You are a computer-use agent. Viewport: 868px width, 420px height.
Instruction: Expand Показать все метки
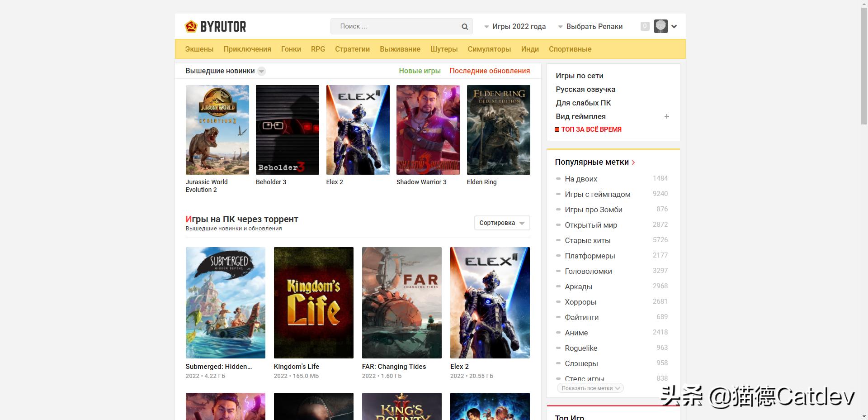tap(590, 388)
